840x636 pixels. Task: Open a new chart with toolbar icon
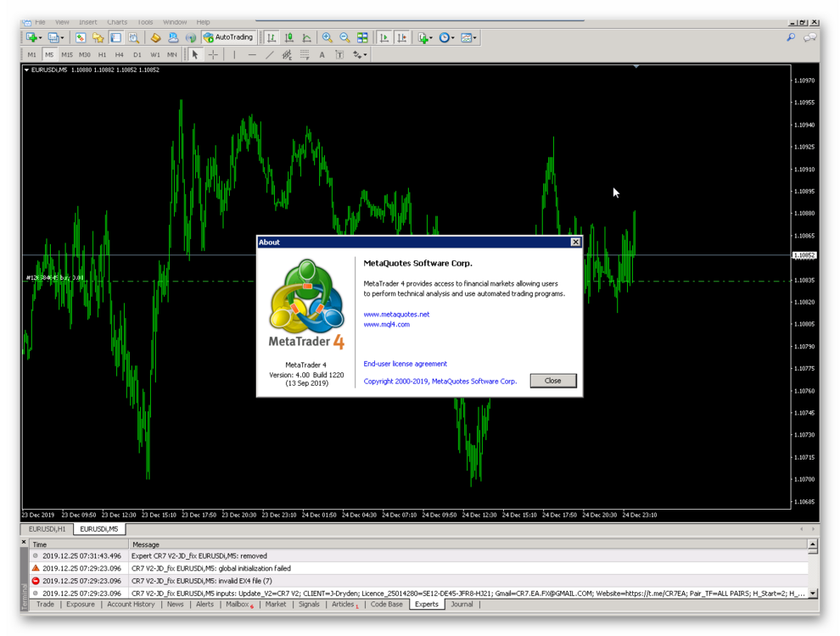coord(31,37)
